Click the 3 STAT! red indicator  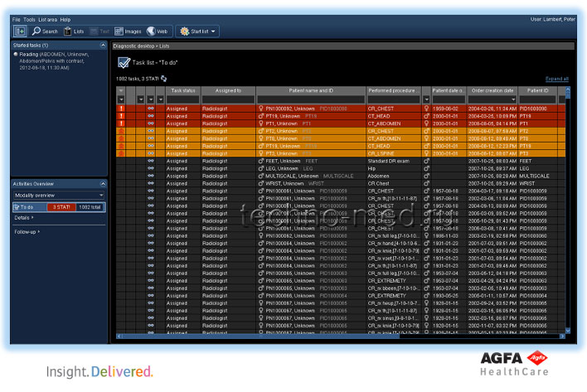point(59,207)
